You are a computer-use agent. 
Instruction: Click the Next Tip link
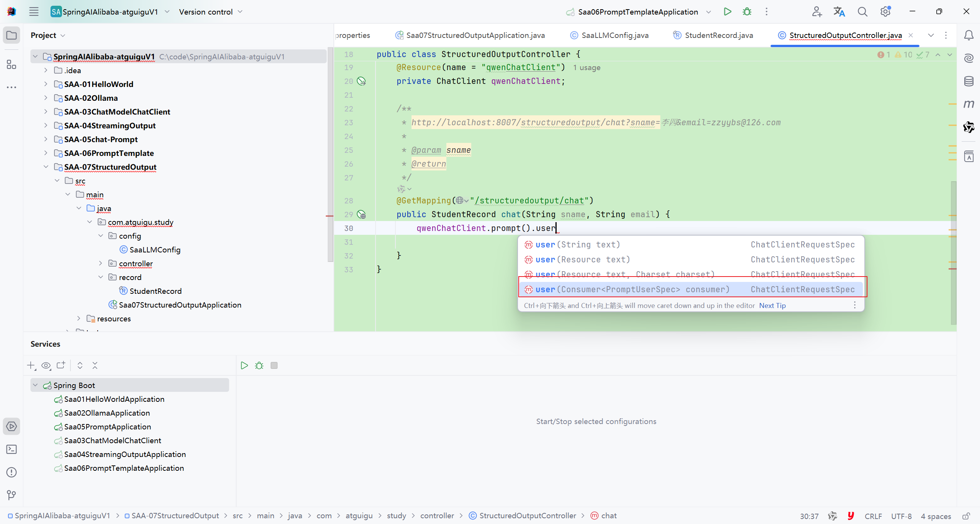(x=772, y=306)
